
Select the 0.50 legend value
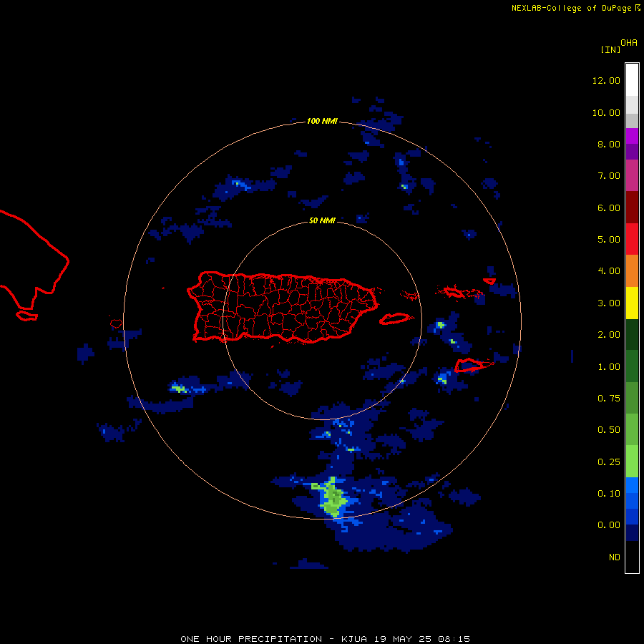(609, 430)
